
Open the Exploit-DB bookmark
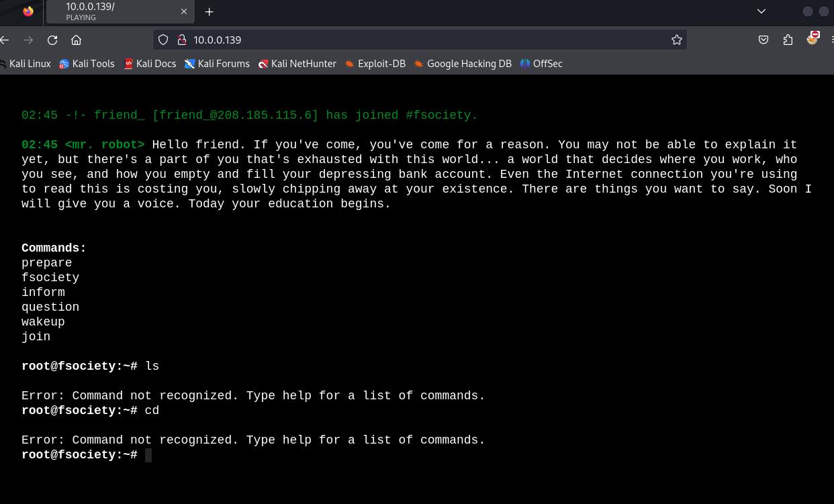(x=375, y=64)
